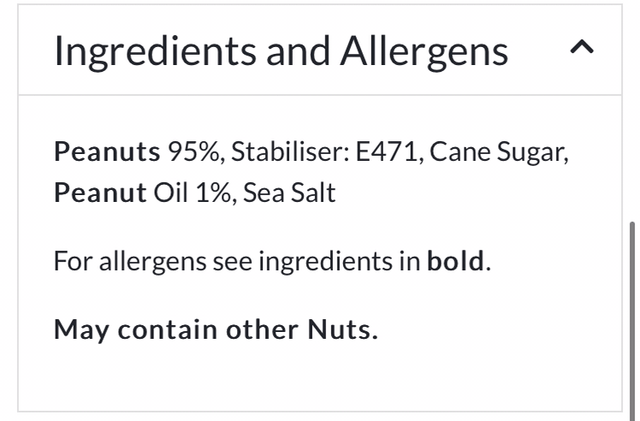This screenshot has height=421, width=640.
Task: Click the "Sea Salt" ingredient
Action: click(290, 192)
